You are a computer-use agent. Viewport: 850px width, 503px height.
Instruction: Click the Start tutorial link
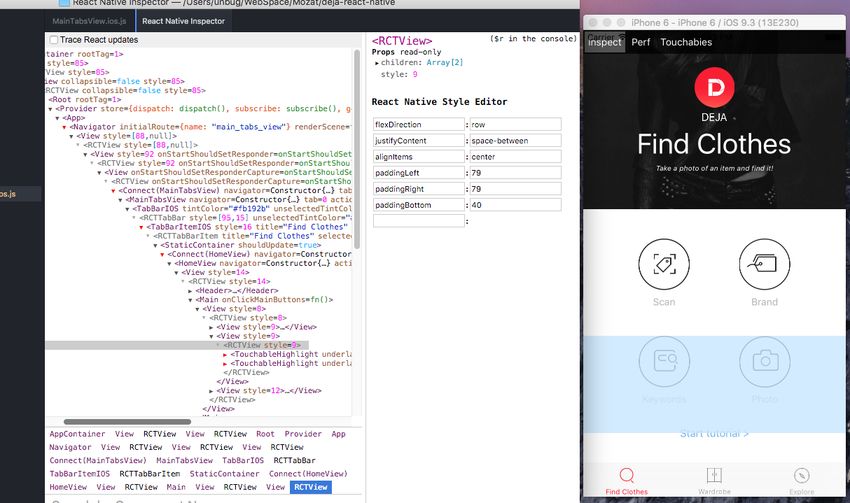(x=714, y=434)
